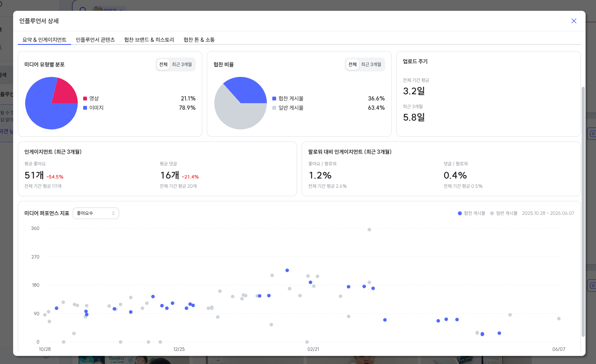596x364 pixels.
Task: Click the 360 y-axis label
Action: 35,228
